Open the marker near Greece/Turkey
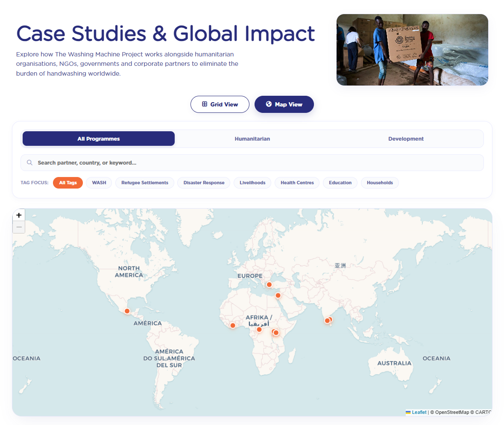 coord(270,285)
